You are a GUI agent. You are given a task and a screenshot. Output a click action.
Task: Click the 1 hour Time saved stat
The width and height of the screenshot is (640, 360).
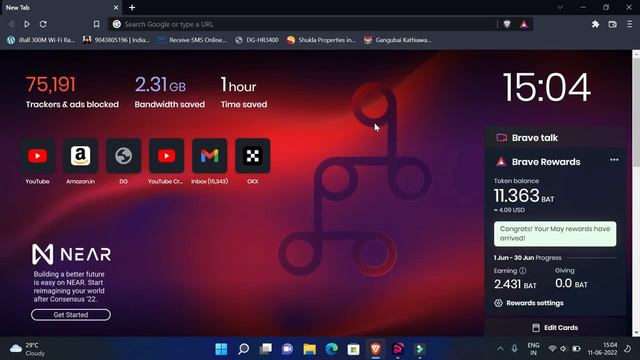(244, 92)
